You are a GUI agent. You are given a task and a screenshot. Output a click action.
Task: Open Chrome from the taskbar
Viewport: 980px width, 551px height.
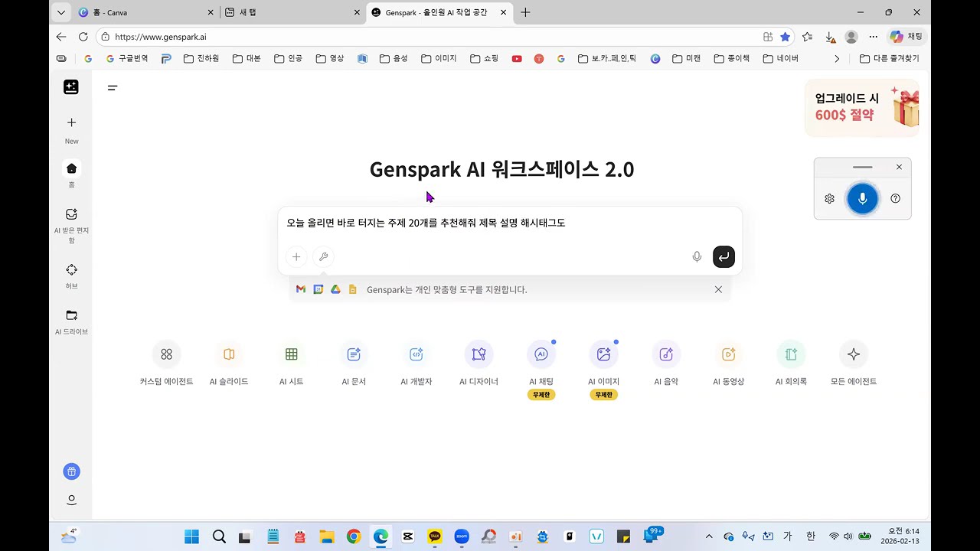tap(353, 536)
